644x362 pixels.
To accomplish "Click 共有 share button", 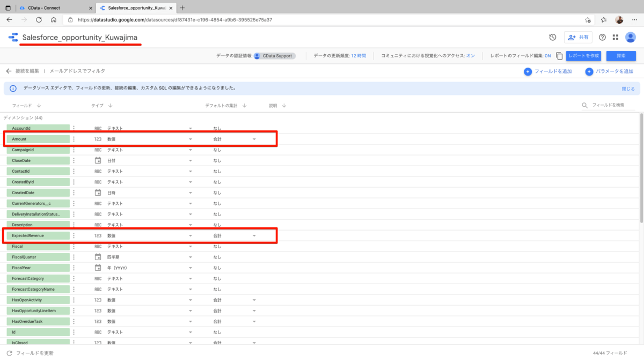I will [x=578, y=38].
